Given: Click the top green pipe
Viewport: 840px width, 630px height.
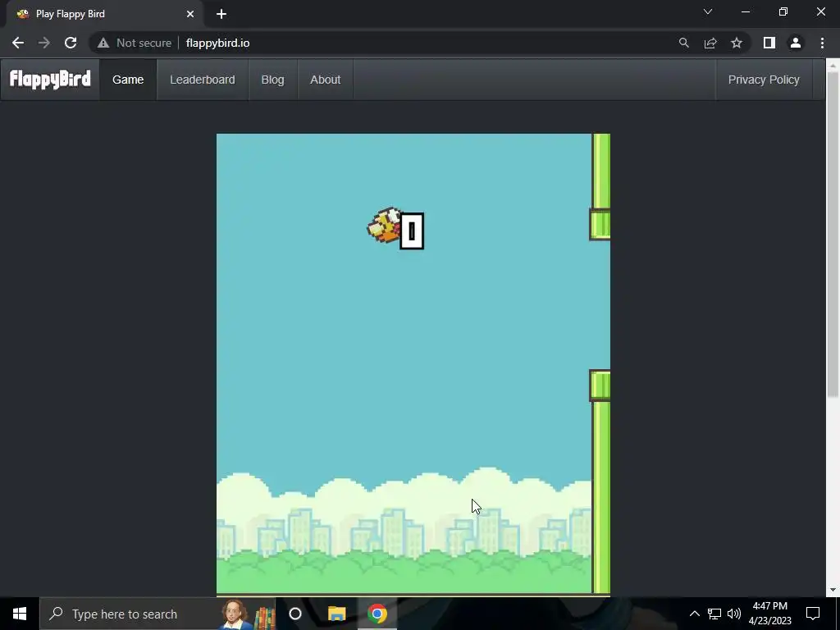Looking at the screenshot, I should pos(600,186).
